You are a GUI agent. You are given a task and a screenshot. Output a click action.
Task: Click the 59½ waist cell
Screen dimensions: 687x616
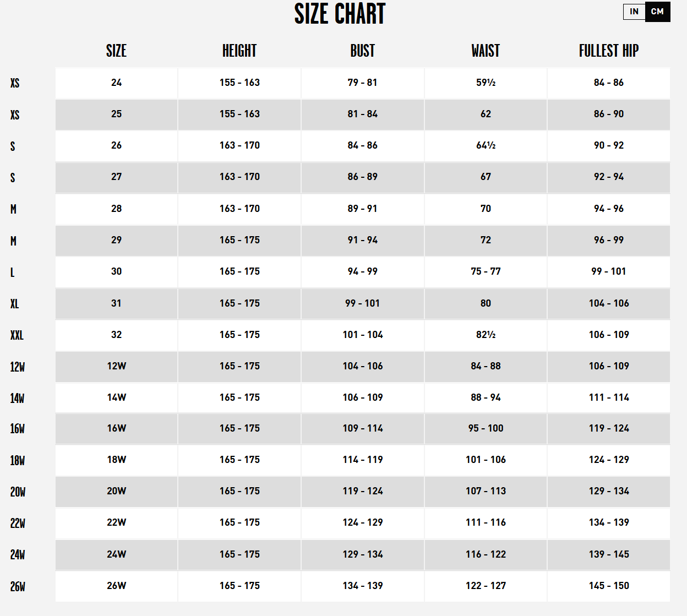pyautogui.click(x=486, y=83)
